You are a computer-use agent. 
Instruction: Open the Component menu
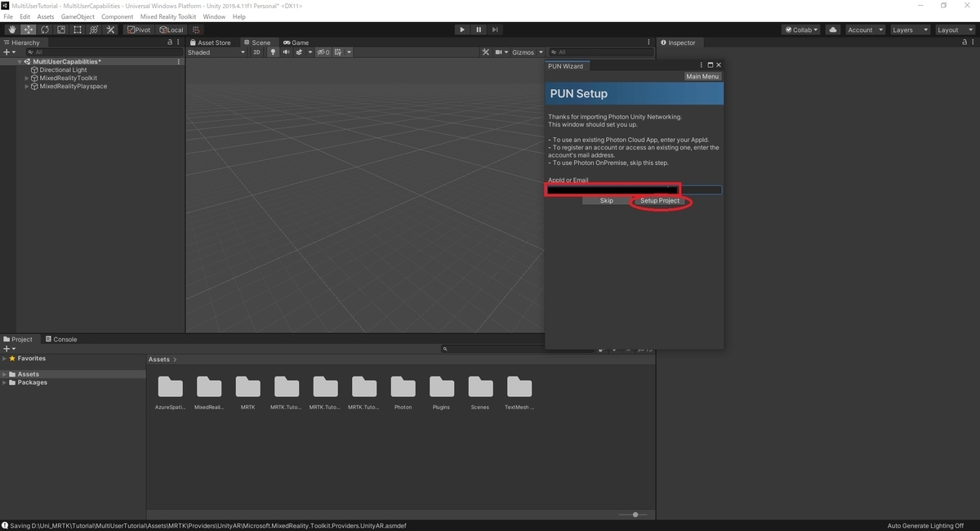[117, 16]
